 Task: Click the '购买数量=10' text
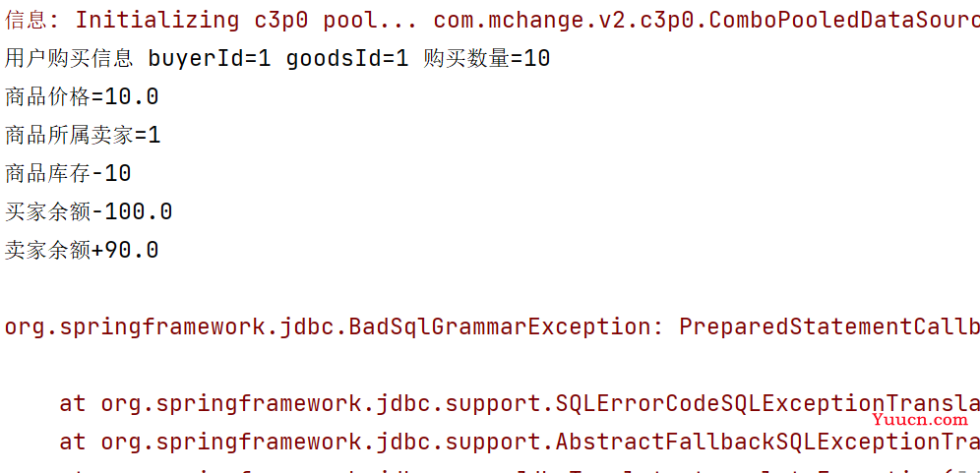click(x=486, y=59)
